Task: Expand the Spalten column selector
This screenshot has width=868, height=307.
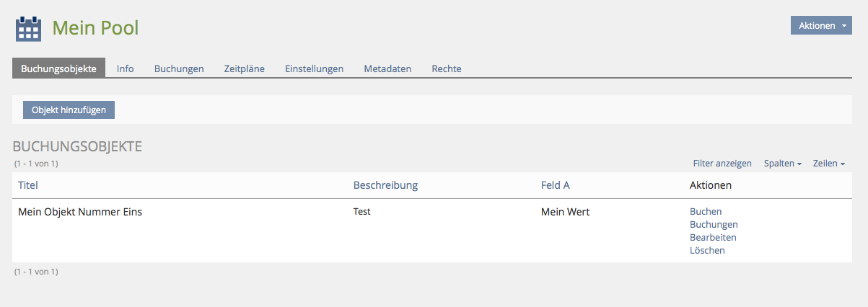Action: [x=783, y=164]
